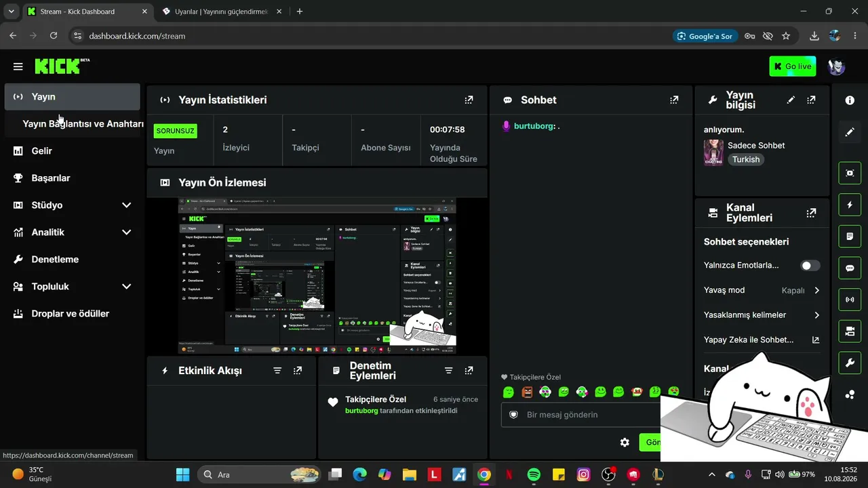Image resolution: width=868 pixels, height=488 pixels.
Task: Open the hamburger menu beside the Kick logo
Action: pos(18,66)
